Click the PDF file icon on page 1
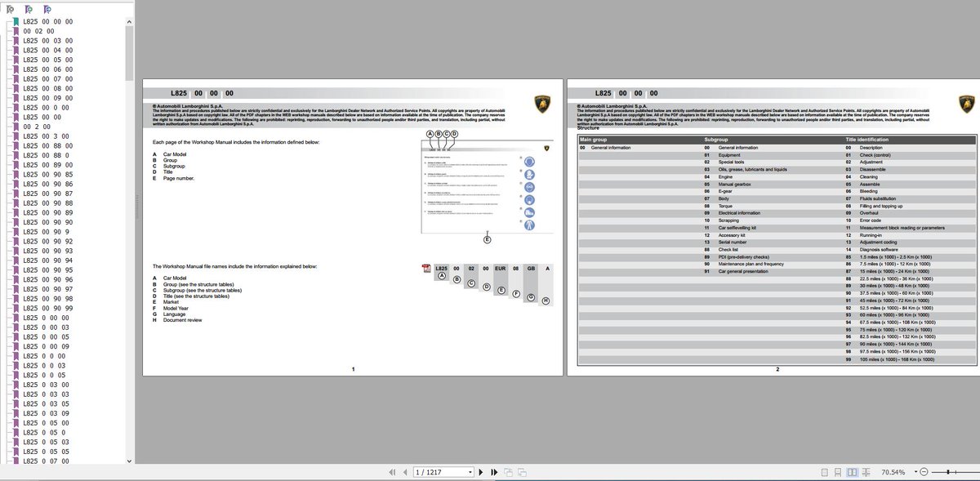Viewport: 980px width, 481px height. click(425, 269)
